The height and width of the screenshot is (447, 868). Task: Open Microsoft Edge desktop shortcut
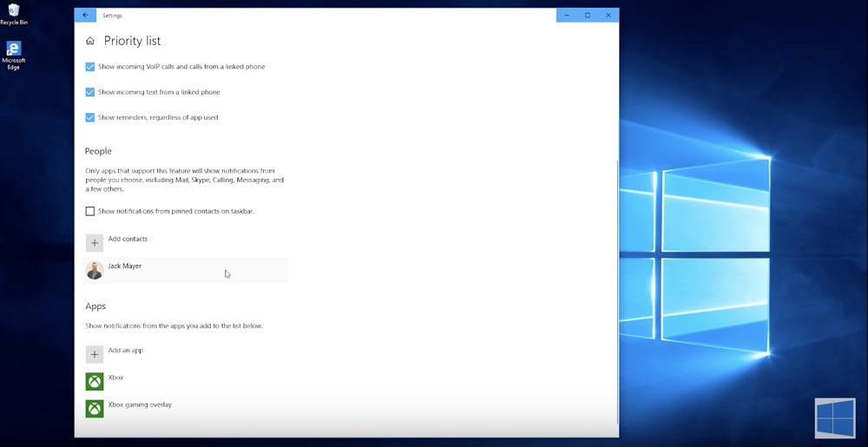[x=13, y=56]
